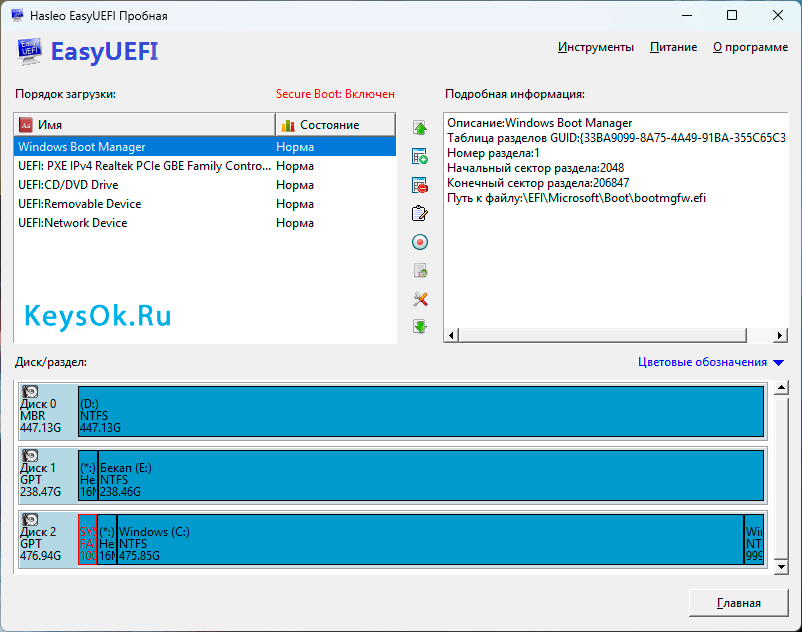Move boot entry down with green arrow
802x632 pixels.
(420, 326)
